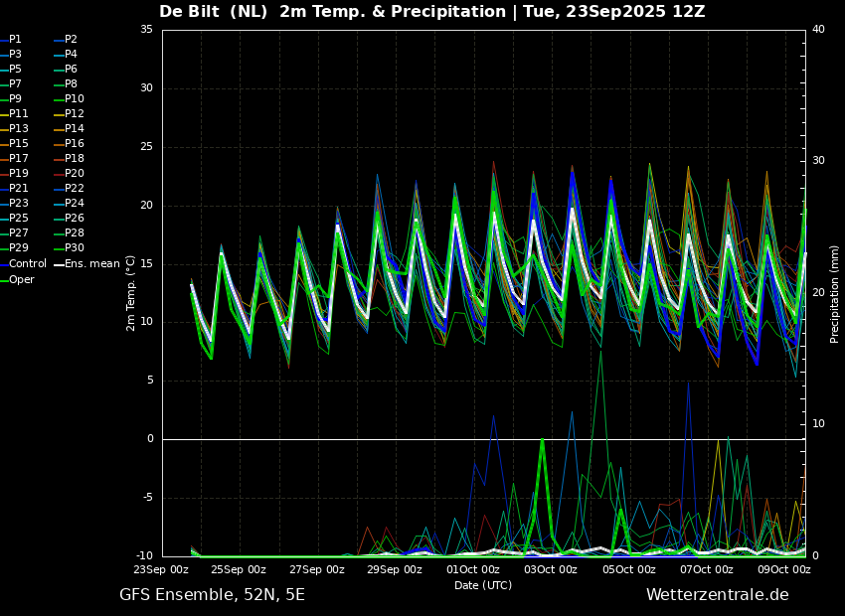845x616 pixels.
Task: Click the Date (UTC) axis label
Action: 483,585
